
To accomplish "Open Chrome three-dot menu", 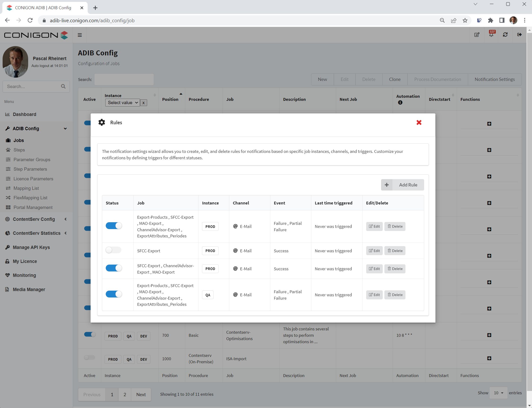I will pos(525,20).
